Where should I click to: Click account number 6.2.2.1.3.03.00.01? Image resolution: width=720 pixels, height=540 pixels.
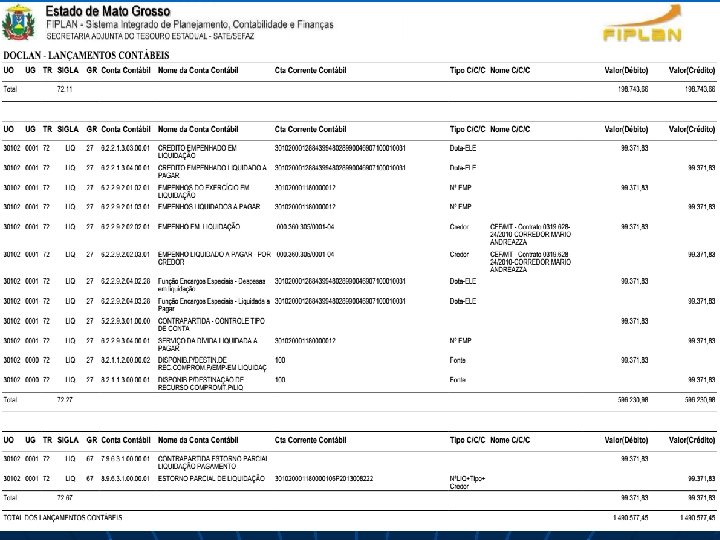pos(125,148)
